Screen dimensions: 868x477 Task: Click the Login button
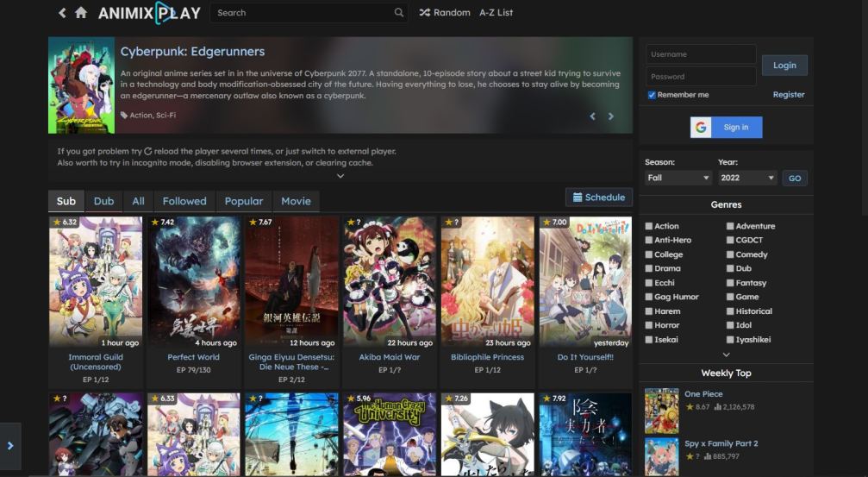pos(784,66)
